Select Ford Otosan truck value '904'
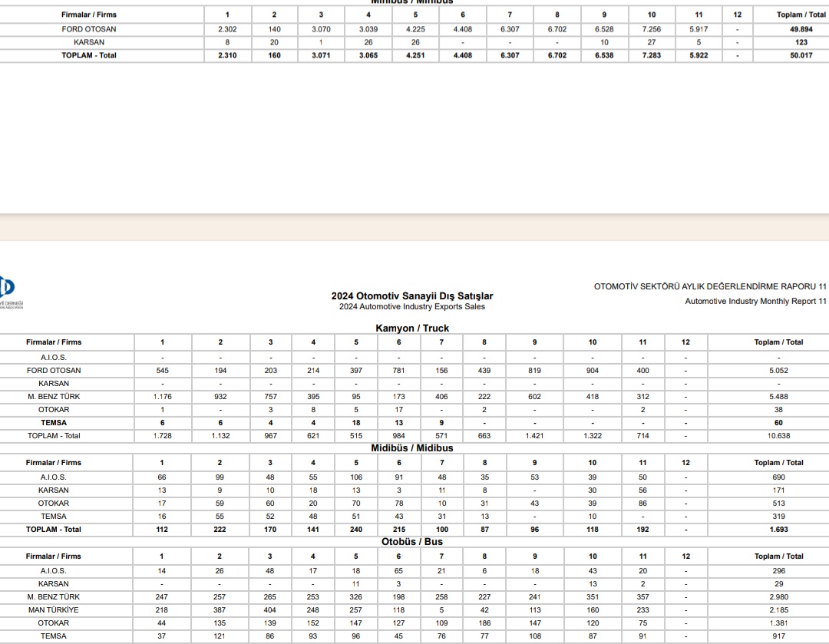Image resolution: width=829 pixels, height=644 pixels. click(592, 371)
